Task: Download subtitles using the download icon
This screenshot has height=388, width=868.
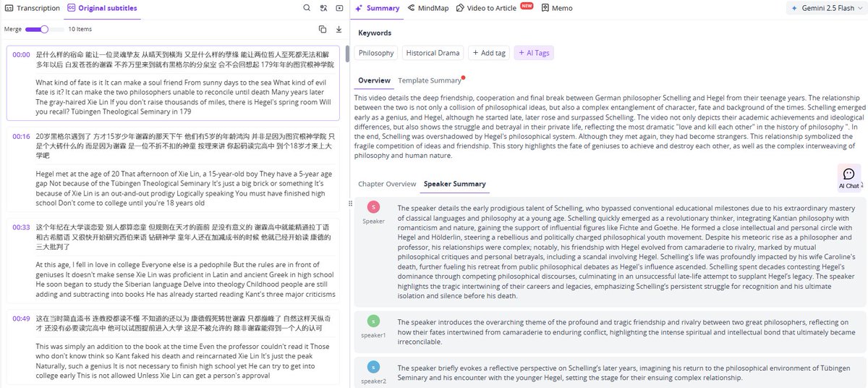Action: [x=339, y=29]
